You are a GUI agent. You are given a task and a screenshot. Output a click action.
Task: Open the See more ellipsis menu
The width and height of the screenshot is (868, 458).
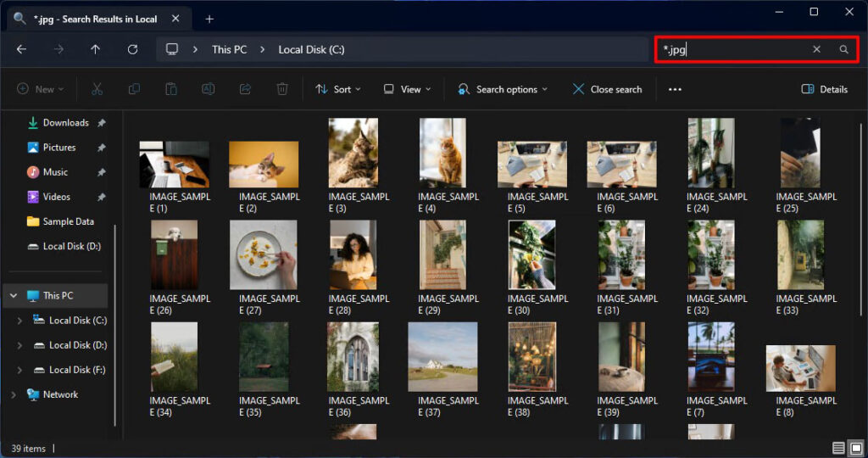675,89
